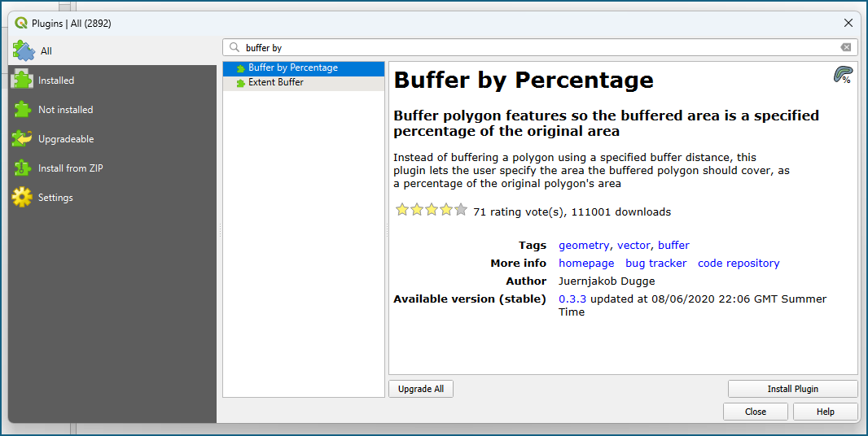The width and height of the screenshot is (868, 436).
Task: Click the Install from ZIP icon
Action: [x=22, y=168]
